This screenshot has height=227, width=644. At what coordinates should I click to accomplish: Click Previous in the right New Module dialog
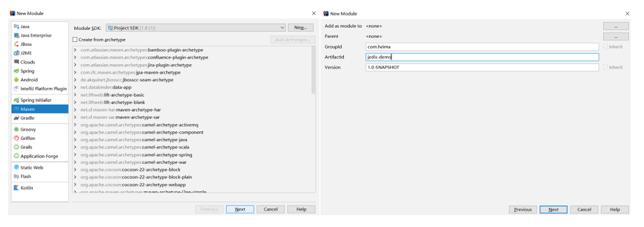523,209
